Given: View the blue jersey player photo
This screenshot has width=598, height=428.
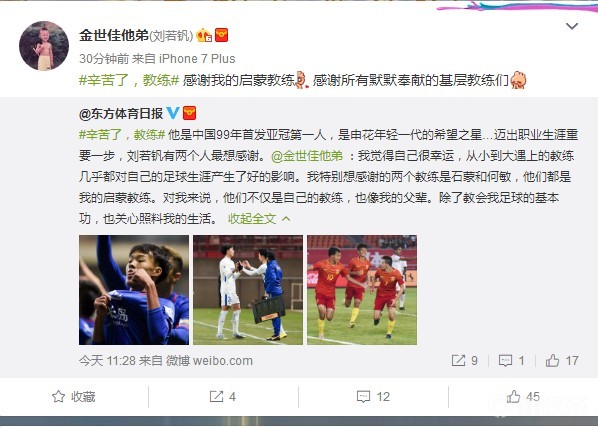Looking at the screenshot, I should [134, 290].
